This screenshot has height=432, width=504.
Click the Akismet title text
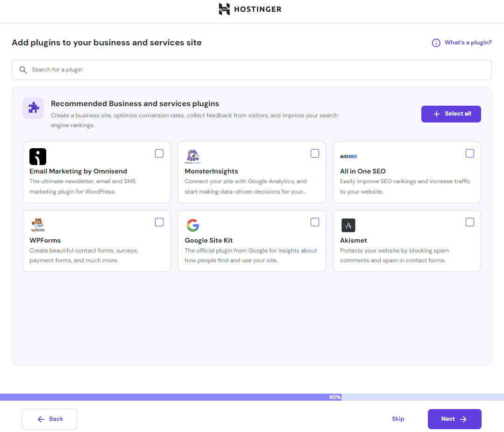click(353, 240)
